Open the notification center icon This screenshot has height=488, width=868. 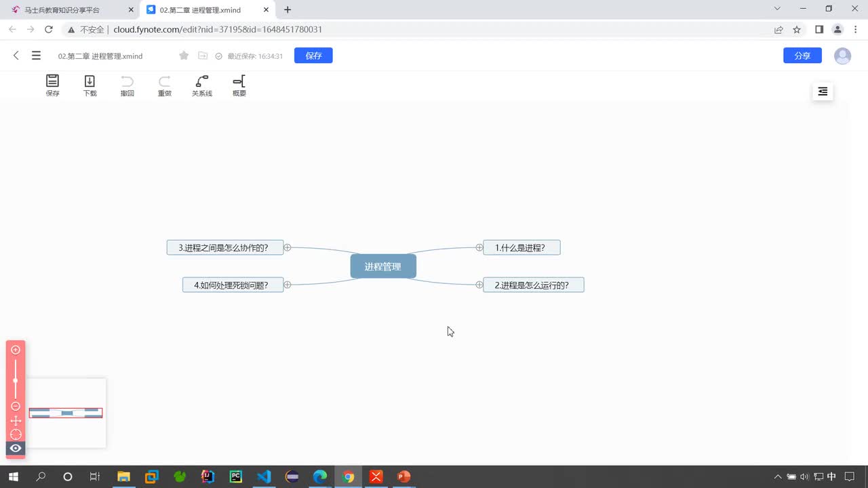pos(850,476)
